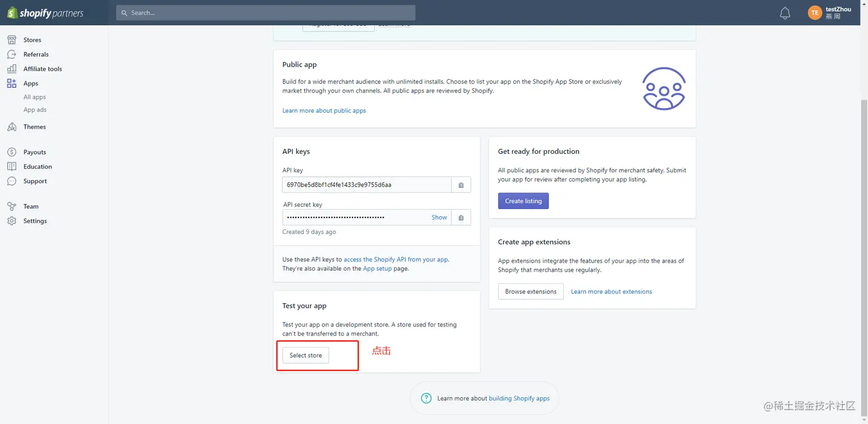868x424 pixels.
Task: Copy the API key with clipboard icon
Action: [461, 185]
